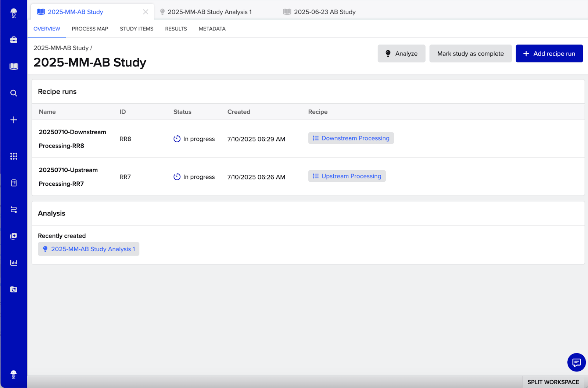Open the Study Items tab
The image size is (588, 388).
click(x=136, y=29)
